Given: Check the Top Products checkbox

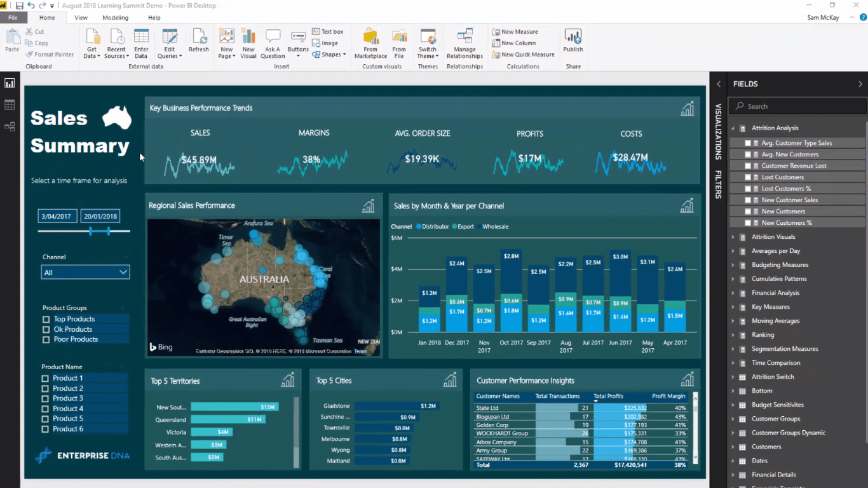Looking at the screenshot, I should click(x=46, y=320).
